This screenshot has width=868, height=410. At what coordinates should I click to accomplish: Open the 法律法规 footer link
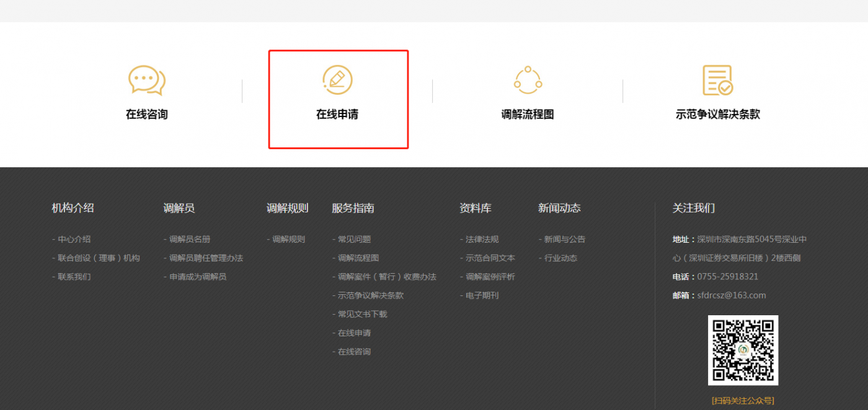[479, 239]
